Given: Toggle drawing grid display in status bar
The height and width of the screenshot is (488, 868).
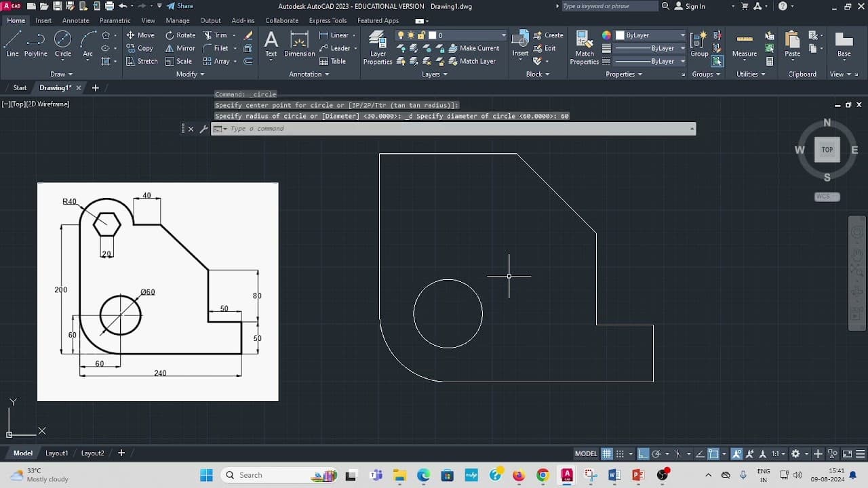Looking at the screenshot, I should pos(607,453).
